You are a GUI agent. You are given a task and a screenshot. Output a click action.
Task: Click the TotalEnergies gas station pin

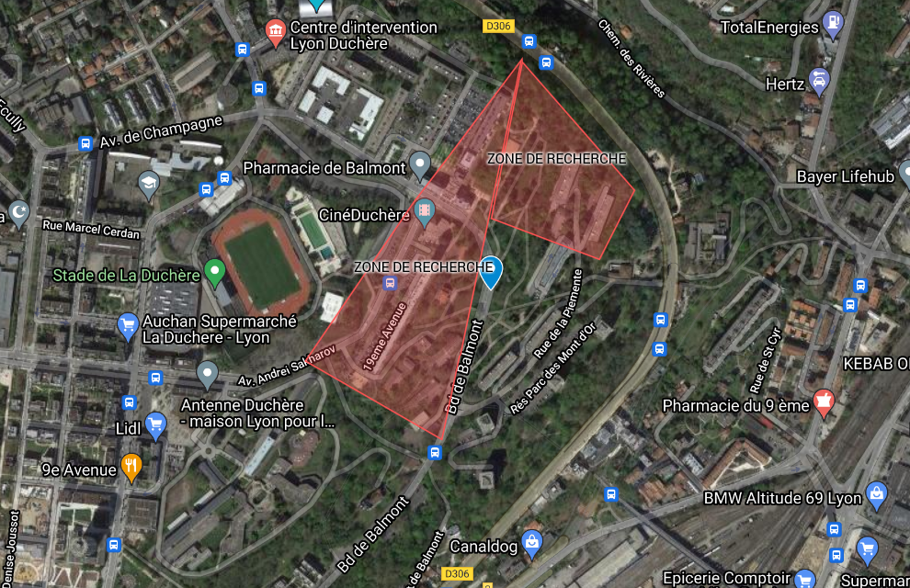(x=833, y=25)
